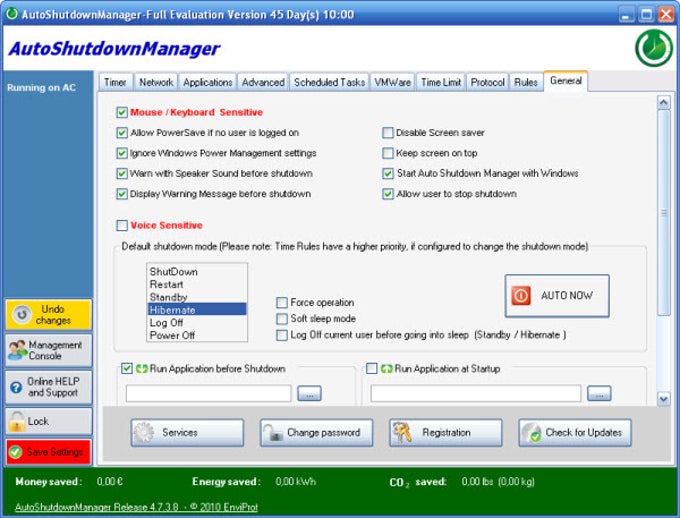Click the Lock button

click(x=49, y=421)
